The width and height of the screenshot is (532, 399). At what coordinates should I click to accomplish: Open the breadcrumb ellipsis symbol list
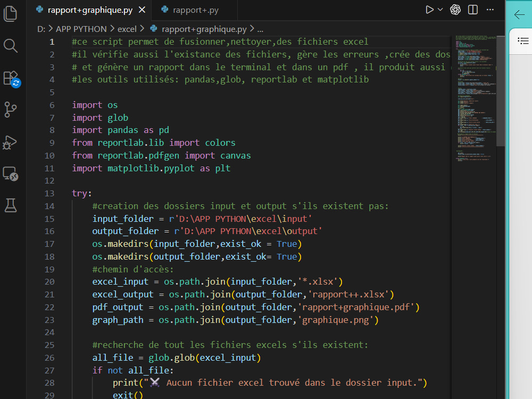(x=260, y=29)
